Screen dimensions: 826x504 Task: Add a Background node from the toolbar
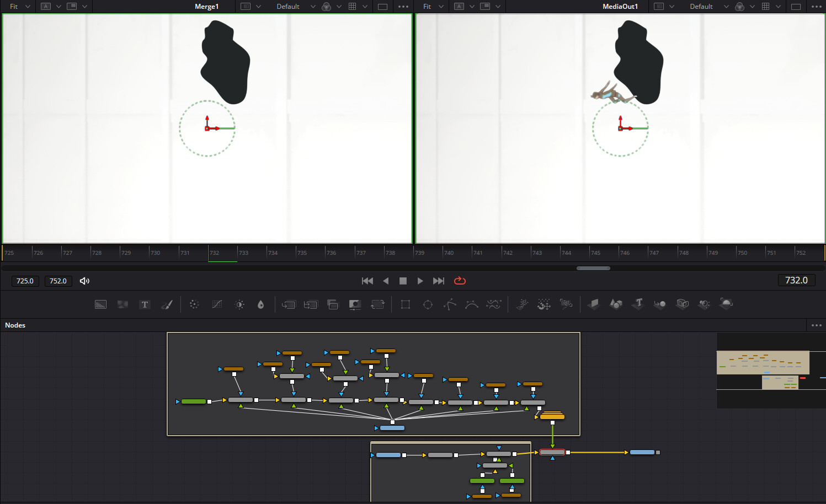100,304
